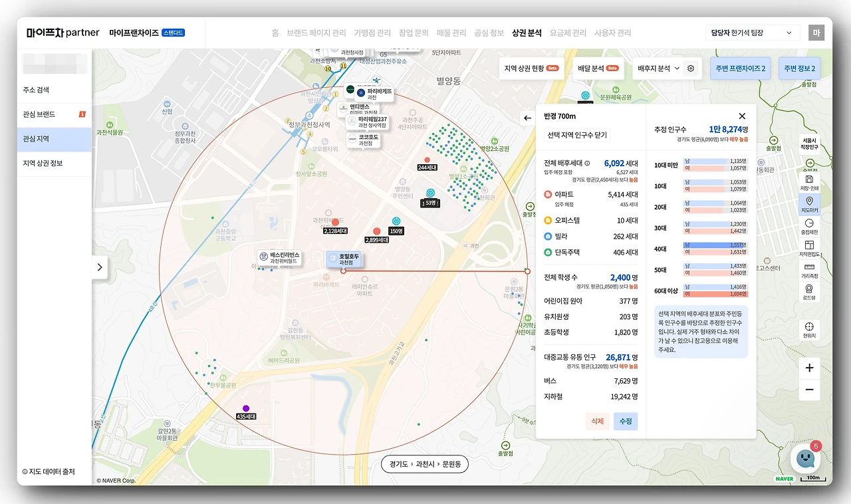The image size is (851, 504).
Task: Click the 파리바게뜨 과천 map marker
Action: pyautogui.click(x=374, y=93)
